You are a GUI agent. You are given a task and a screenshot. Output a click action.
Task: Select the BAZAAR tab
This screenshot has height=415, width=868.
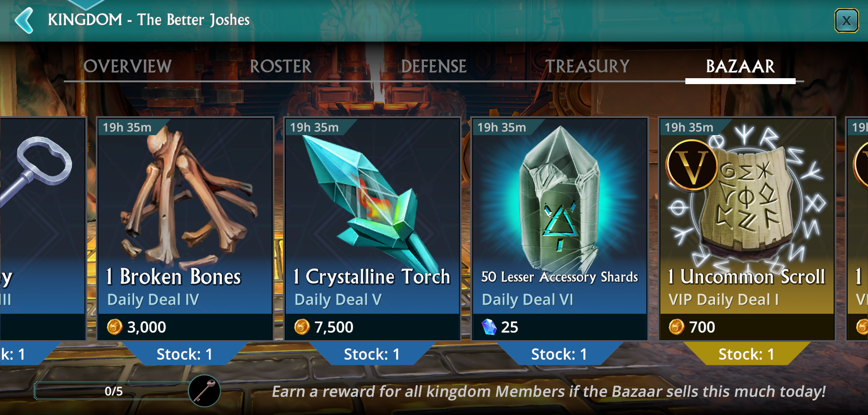741,66
